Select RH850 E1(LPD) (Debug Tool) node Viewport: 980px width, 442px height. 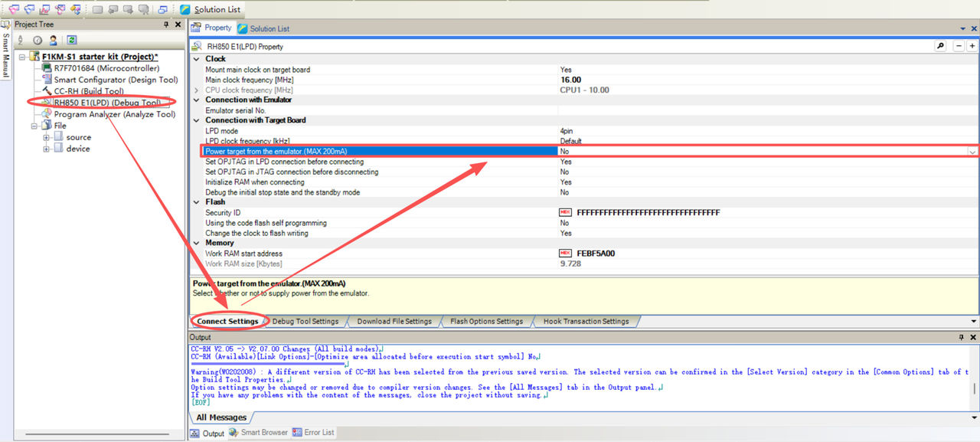107,103
